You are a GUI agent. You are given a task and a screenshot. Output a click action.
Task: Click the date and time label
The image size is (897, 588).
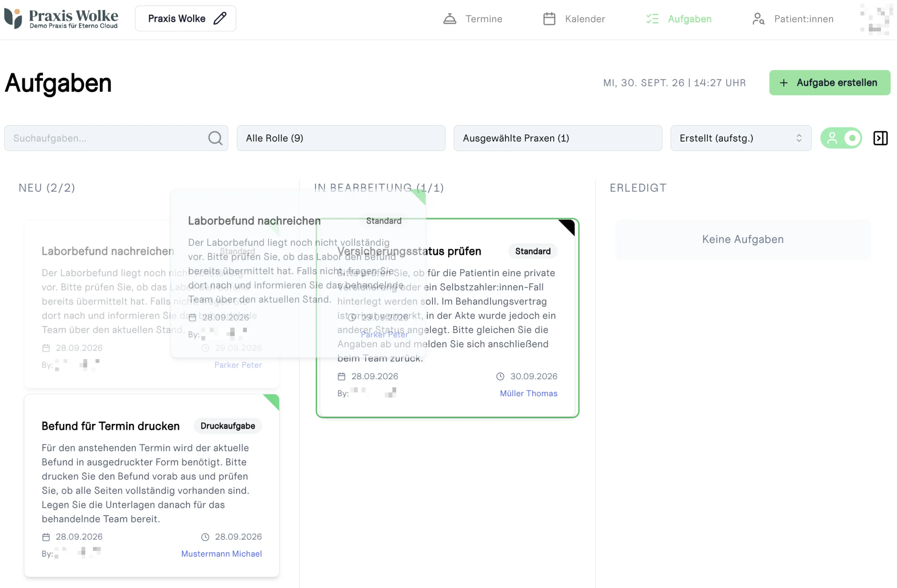click(x=674, y=83)
